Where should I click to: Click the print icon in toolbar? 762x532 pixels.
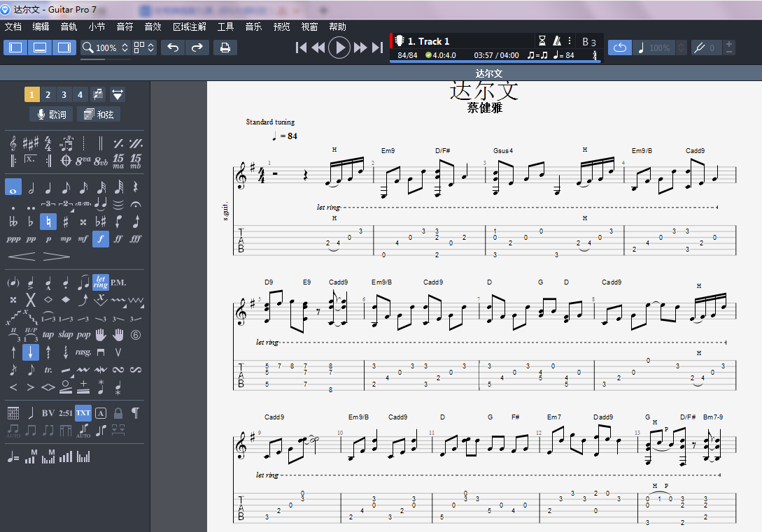[x=225, y=48]
